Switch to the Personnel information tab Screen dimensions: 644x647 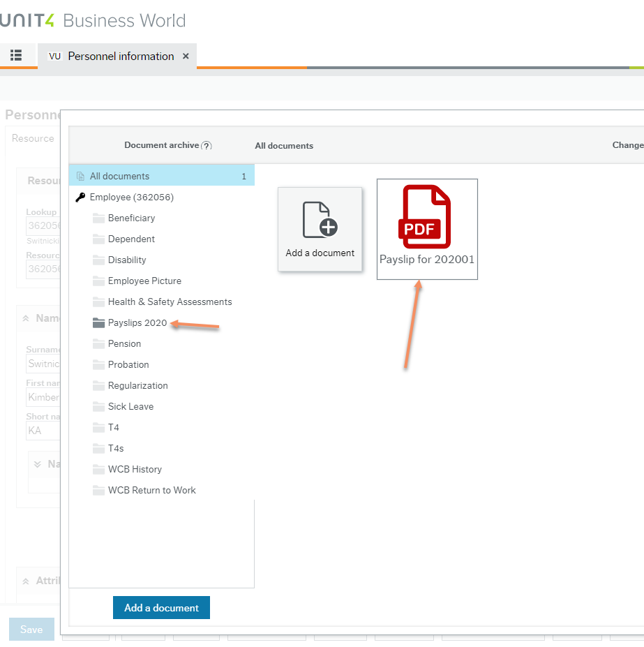pyautogui.click(x=120, y=56)
